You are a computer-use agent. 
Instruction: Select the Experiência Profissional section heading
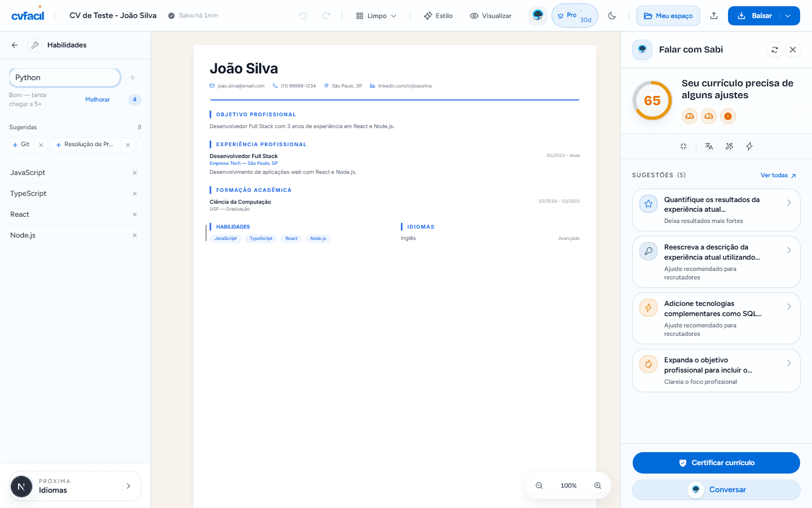pos(261,144)
